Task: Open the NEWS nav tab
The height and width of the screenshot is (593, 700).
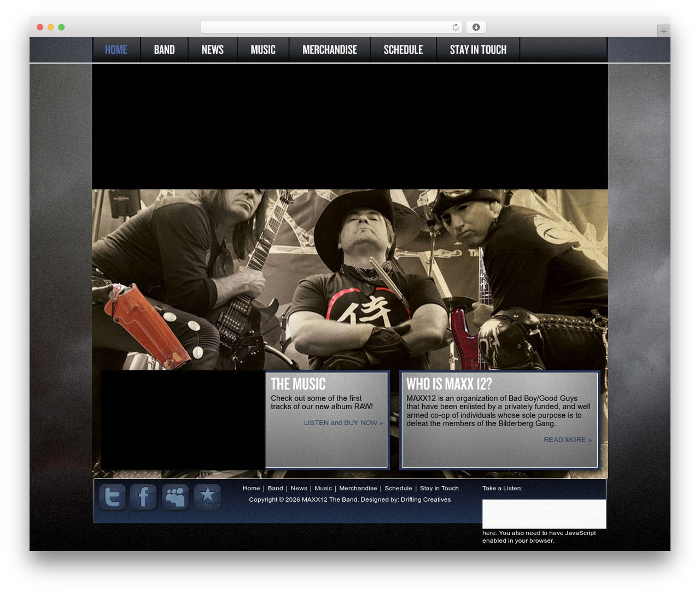Action: pos(213,50)
